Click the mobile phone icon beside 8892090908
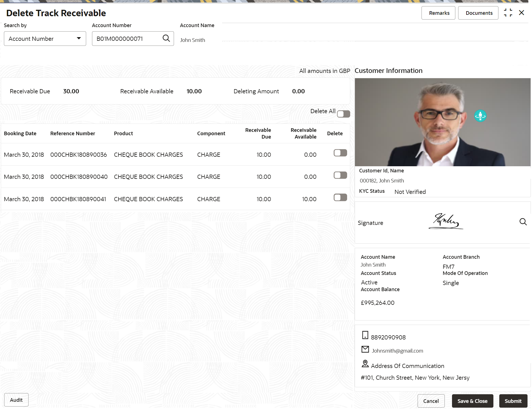 (365, 335)
